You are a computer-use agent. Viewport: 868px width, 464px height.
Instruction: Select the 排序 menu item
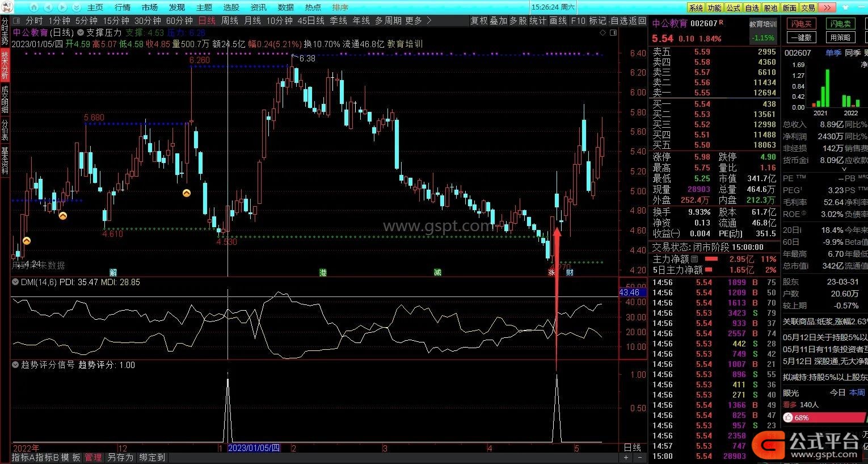tap(340, 7)
